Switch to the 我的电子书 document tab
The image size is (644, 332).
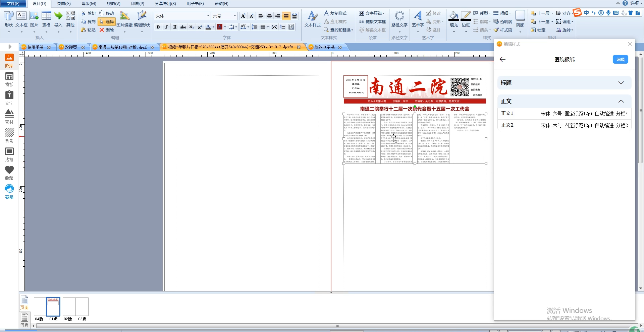point(324,47)
